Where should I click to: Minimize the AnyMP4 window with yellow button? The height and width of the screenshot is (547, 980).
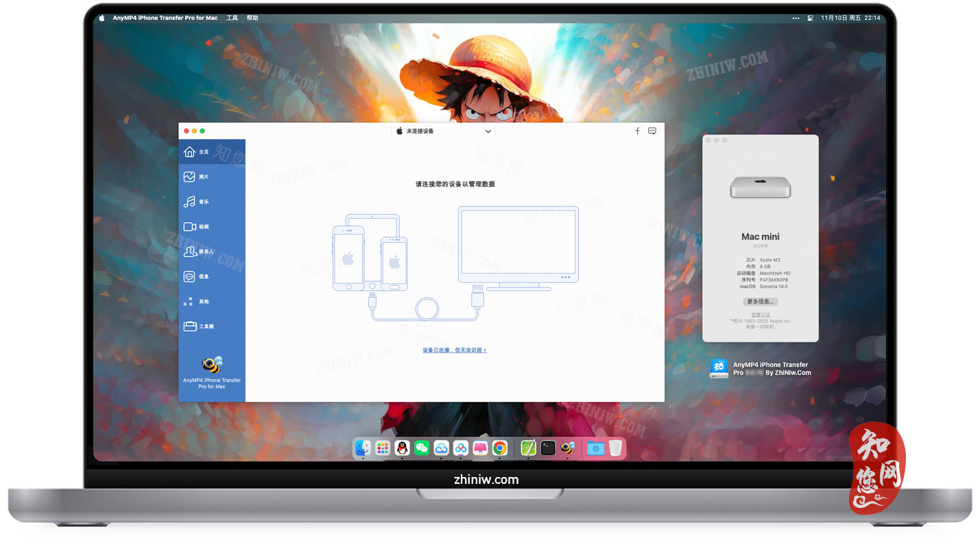pos(194,131)
